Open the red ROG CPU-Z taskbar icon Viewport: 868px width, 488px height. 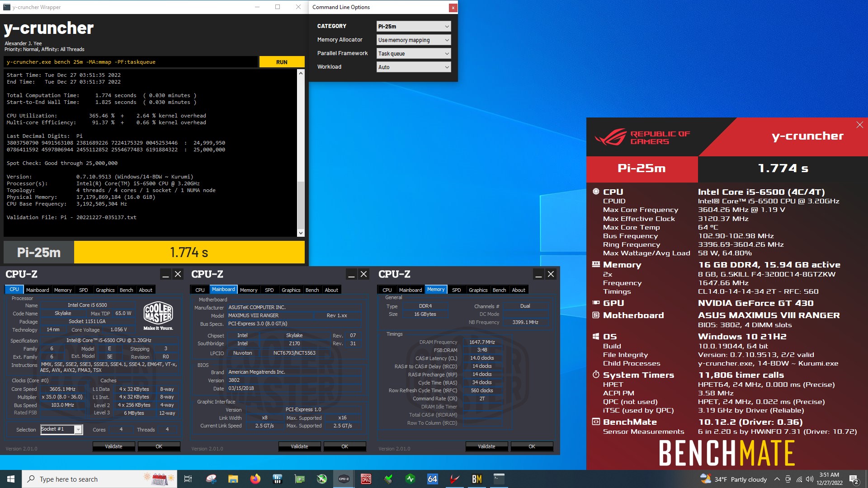366,479
